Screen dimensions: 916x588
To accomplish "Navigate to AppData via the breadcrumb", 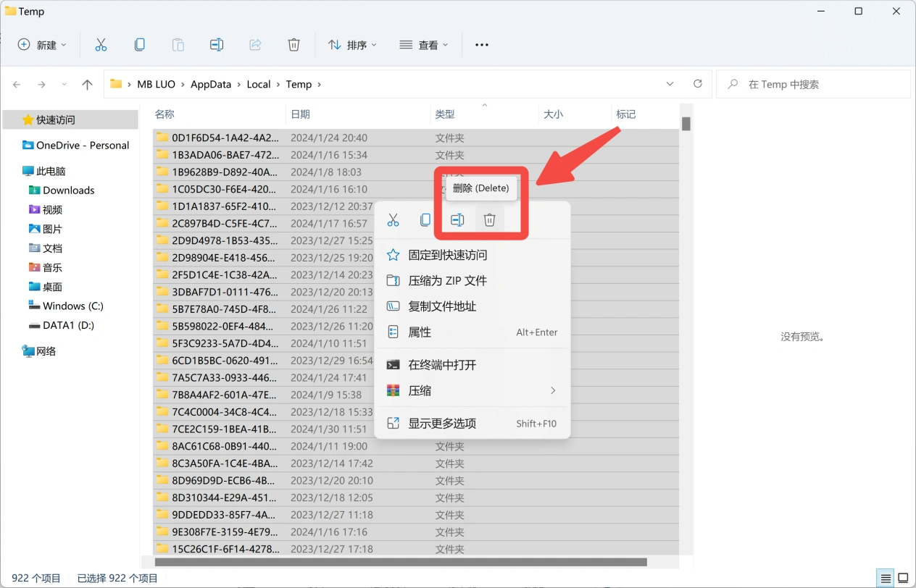I will click(x=211, y=84).
